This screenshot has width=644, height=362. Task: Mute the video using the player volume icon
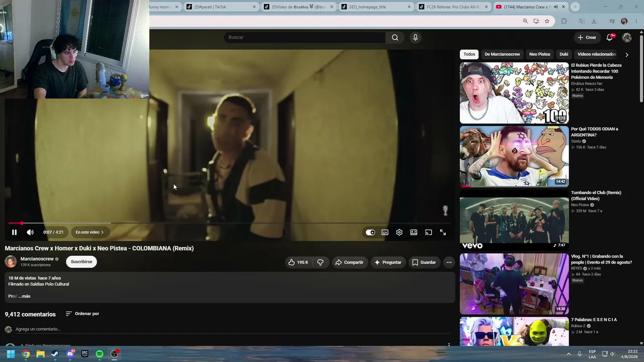coord(30,232)
